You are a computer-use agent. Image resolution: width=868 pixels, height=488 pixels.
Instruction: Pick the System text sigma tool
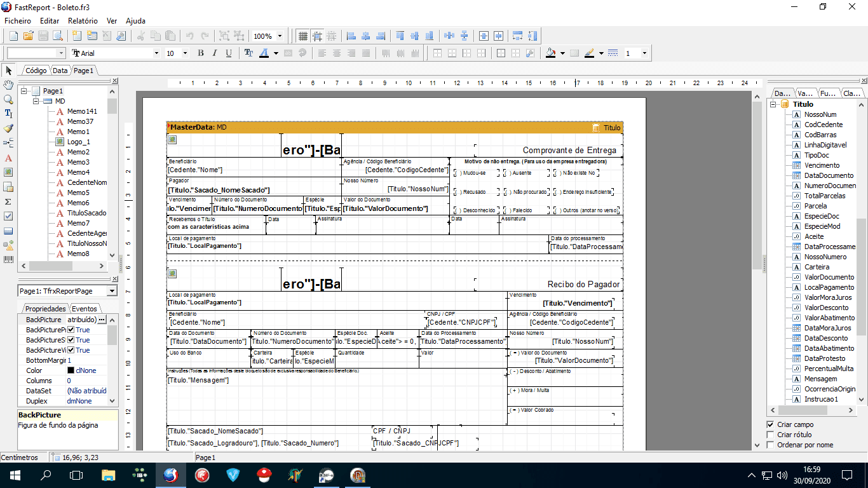pyautogui.click(x=9, y=201)
